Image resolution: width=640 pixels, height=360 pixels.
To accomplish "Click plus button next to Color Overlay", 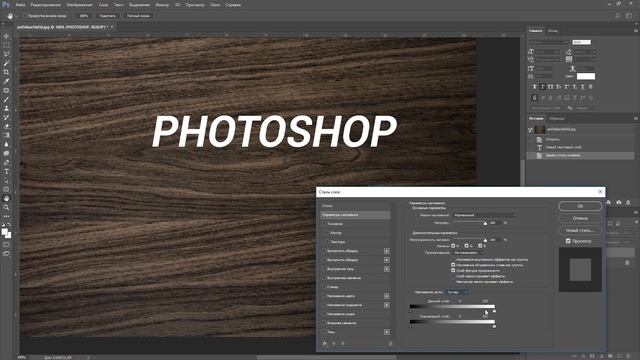I will (x=387, y=296).
